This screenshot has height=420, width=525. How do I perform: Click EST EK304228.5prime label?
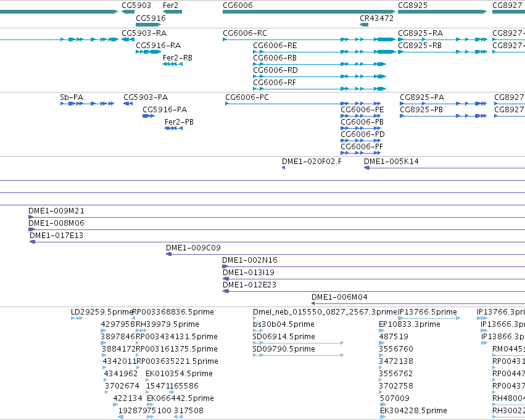pos(413,411)
